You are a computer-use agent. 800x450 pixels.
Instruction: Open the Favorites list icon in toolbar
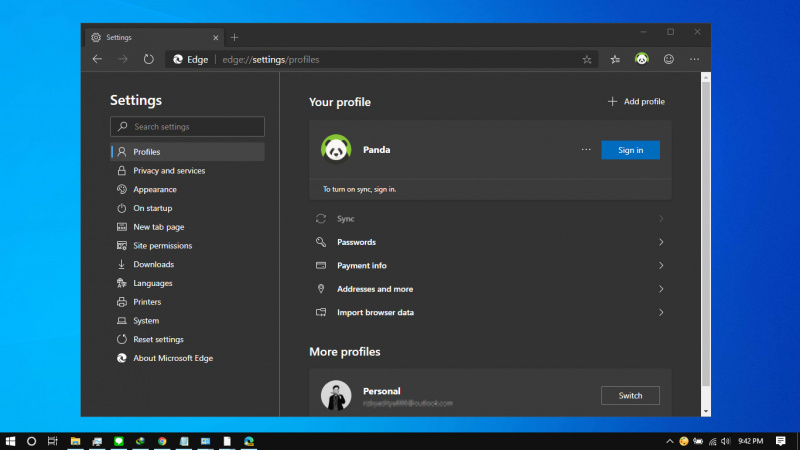(615, 60)
